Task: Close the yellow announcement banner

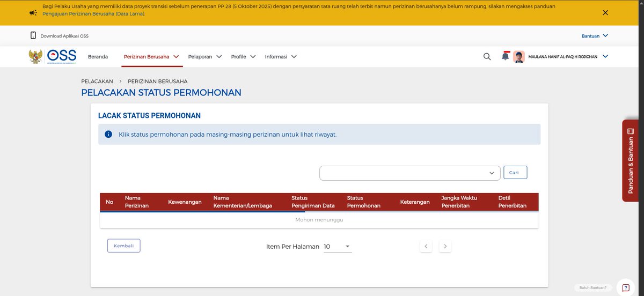Action: pos(605,12)
